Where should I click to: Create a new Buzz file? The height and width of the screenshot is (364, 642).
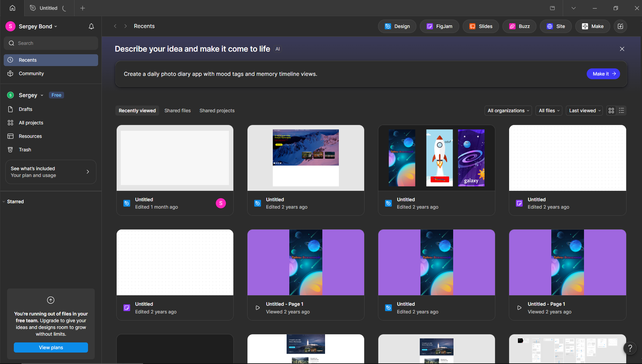click(x=519, y=26)
